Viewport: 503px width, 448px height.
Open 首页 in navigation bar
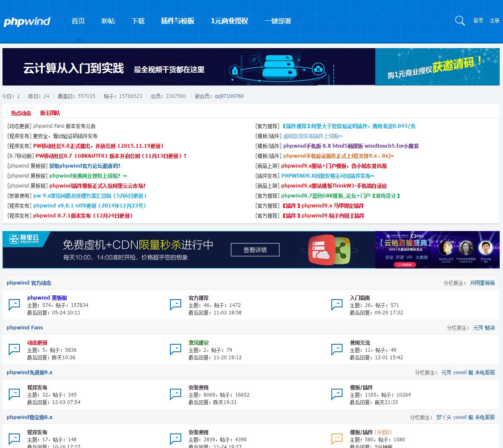pyautogui.click(x=78, y=21)
